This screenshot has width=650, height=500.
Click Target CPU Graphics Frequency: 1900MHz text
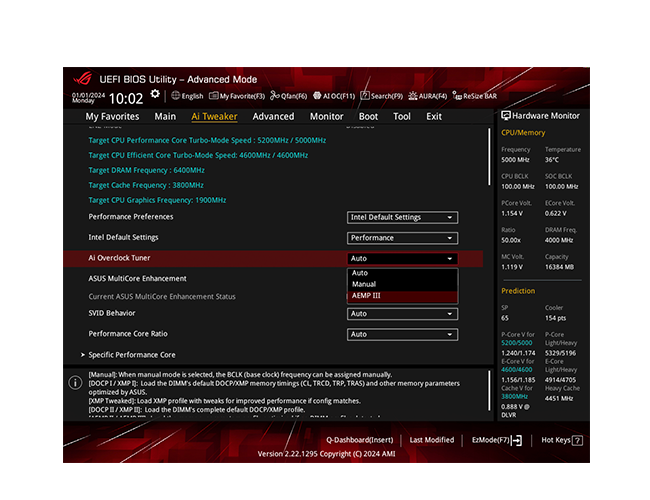pyautogui.click(x=157, y=200)
